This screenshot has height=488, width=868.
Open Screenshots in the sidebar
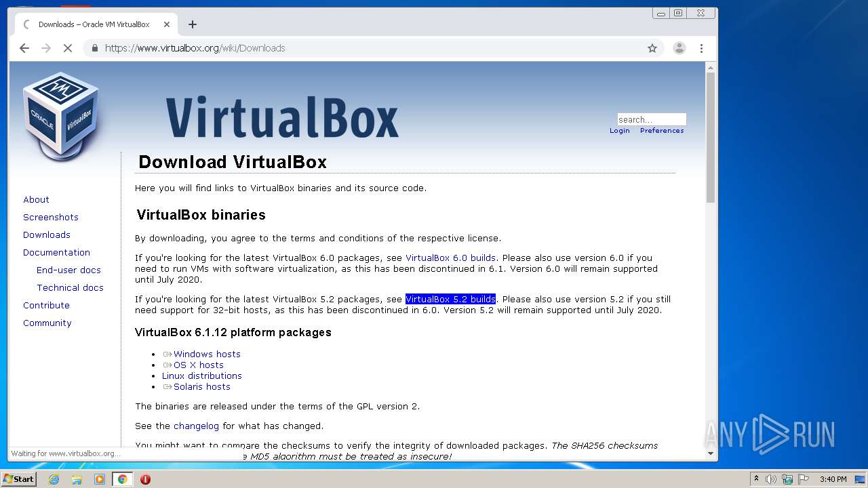coord(51,217)
